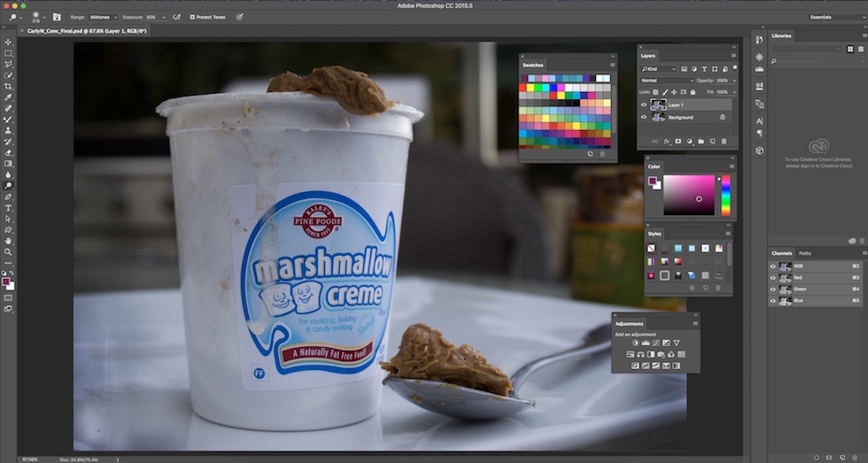This screenshot has width=868, height=463.
Task: Click the foreground color swatch in toolbar
Action: click(x=6, y=282)
